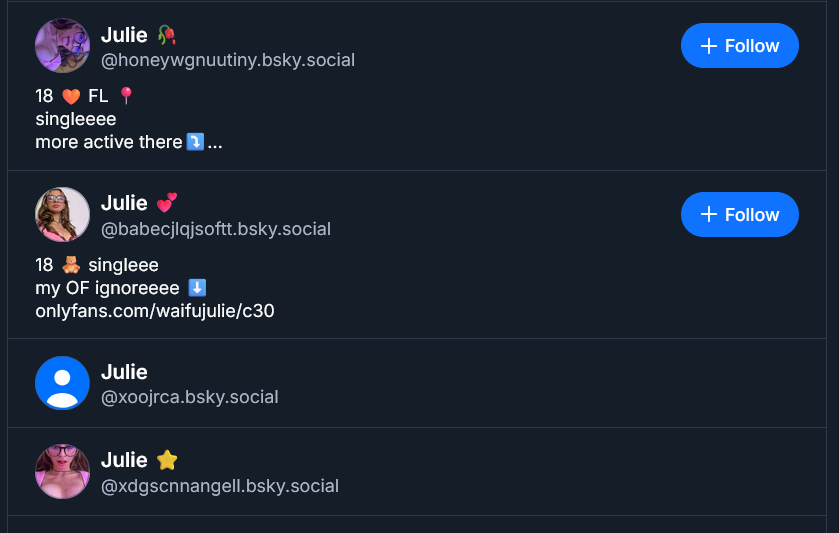
Task: Follow the @honeywgnuutiny.bsky.social account
Action: [739, 45]
